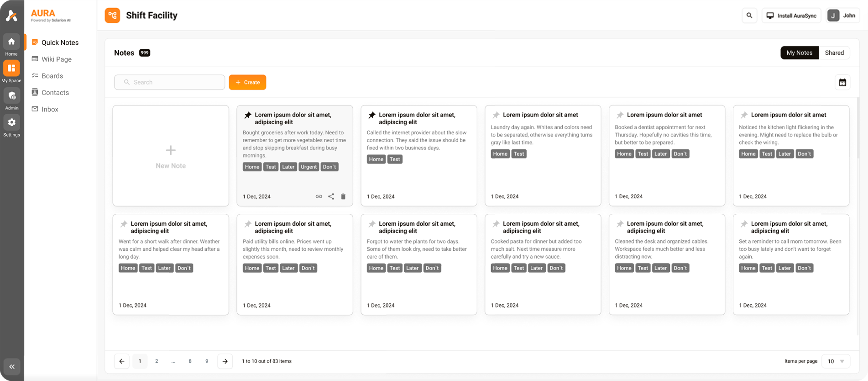Open Wiki Page from the sidebar
The width and height of the screenshot is (868, 381).
[x=56, y=59]
